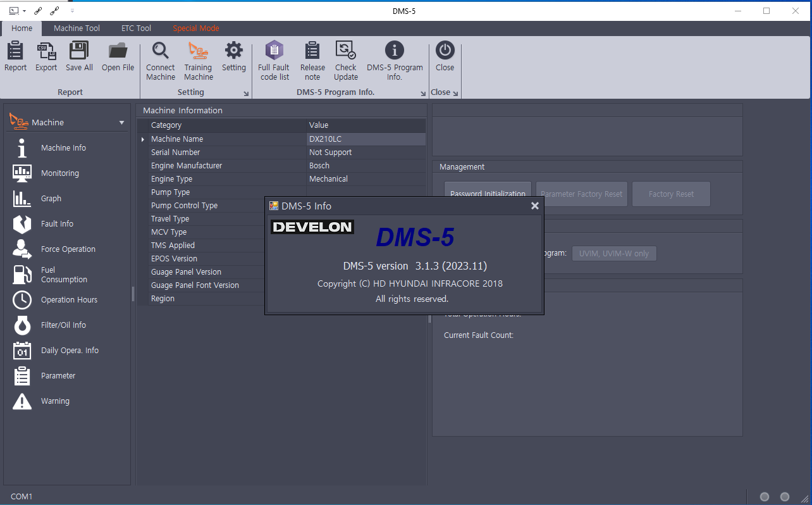The width and height of the screenshot is (812, 505).
Task: Switch to the Special Mode tab
Action: pos(196,28)
